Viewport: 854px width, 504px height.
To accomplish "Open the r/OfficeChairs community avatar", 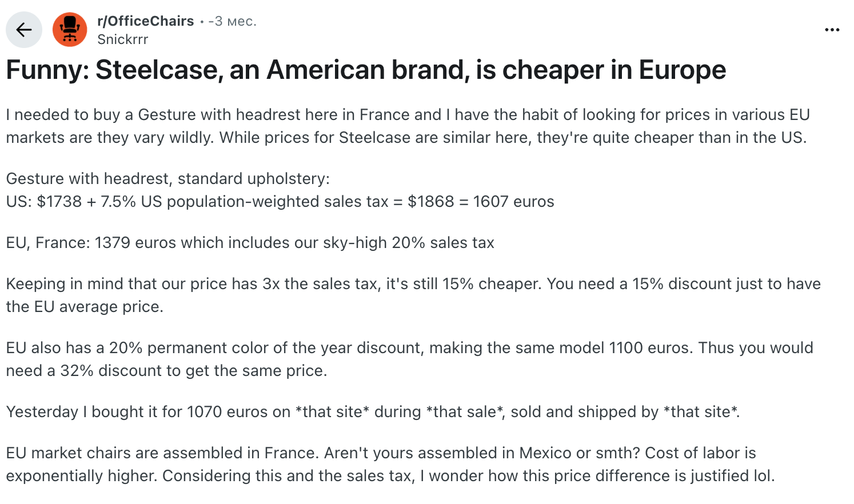I will pos(70,30).
